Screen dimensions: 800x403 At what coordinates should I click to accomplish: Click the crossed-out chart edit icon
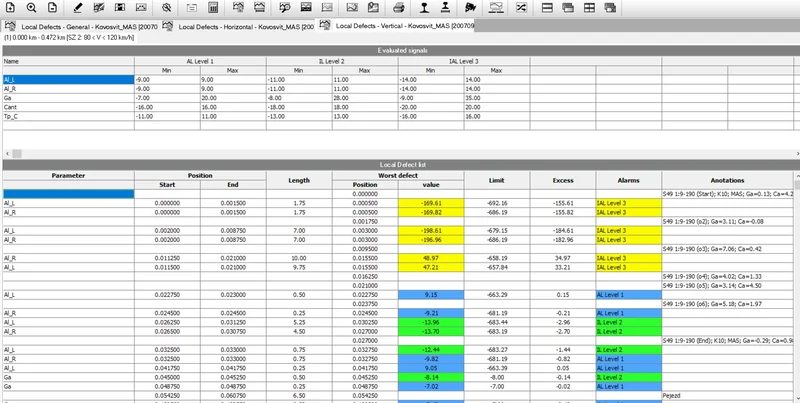99,8
